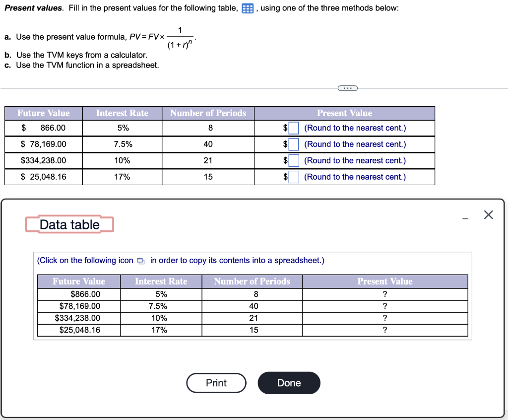Viewport: 508px width, 420px height.
Task: Click the Number of Periods column header
Action: (208, 113)
